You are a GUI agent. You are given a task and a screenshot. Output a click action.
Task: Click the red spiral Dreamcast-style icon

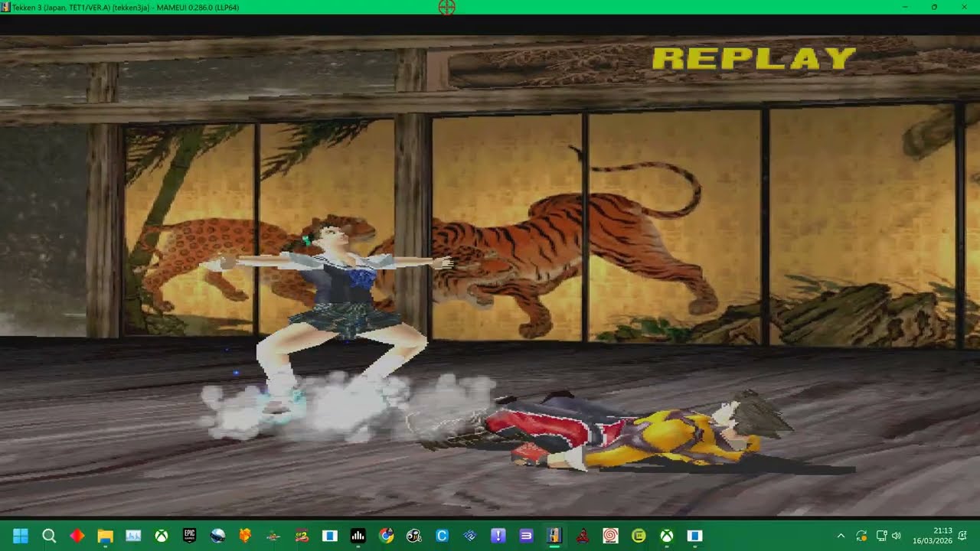click(610, 536)
